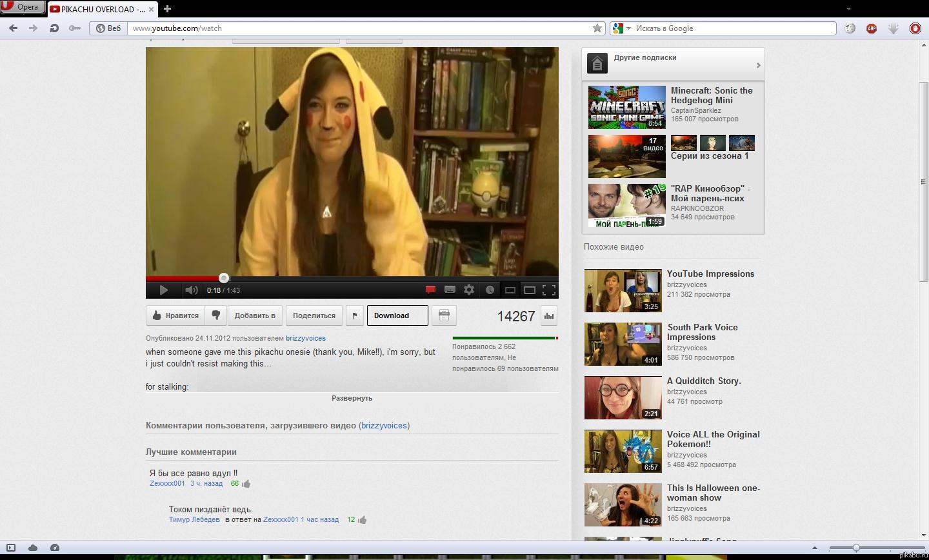
Task: Add the video to Watch Later
Action: tap(490, 290)
